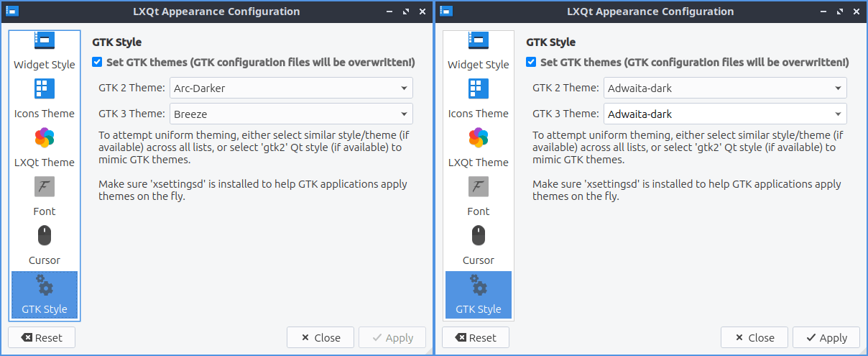Screen dimensions: 868x356
Task: Click Font icon in the right window
Action: click(x=478, y=188)
